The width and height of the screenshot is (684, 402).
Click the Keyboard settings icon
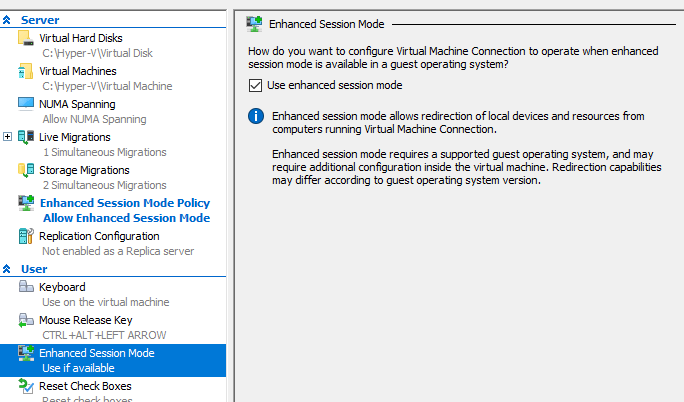tap(26, 287)
